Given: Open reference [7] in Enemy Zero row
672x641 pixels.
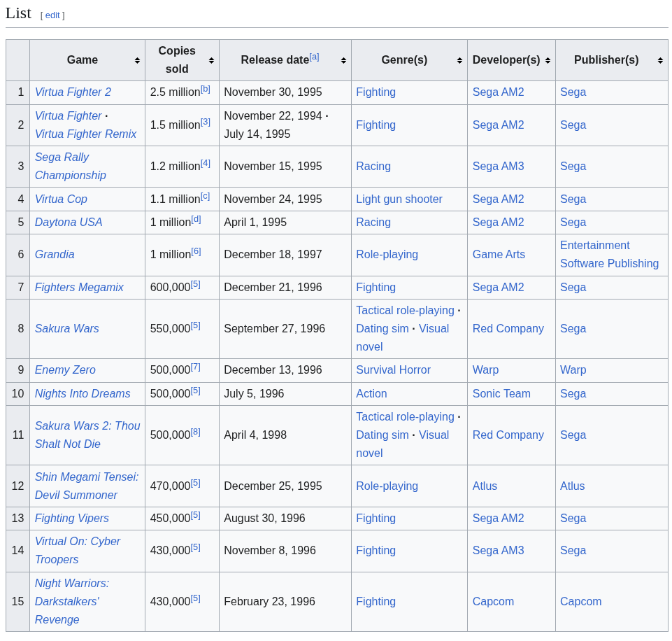Looking at the screenshot, I should (195, 367).
